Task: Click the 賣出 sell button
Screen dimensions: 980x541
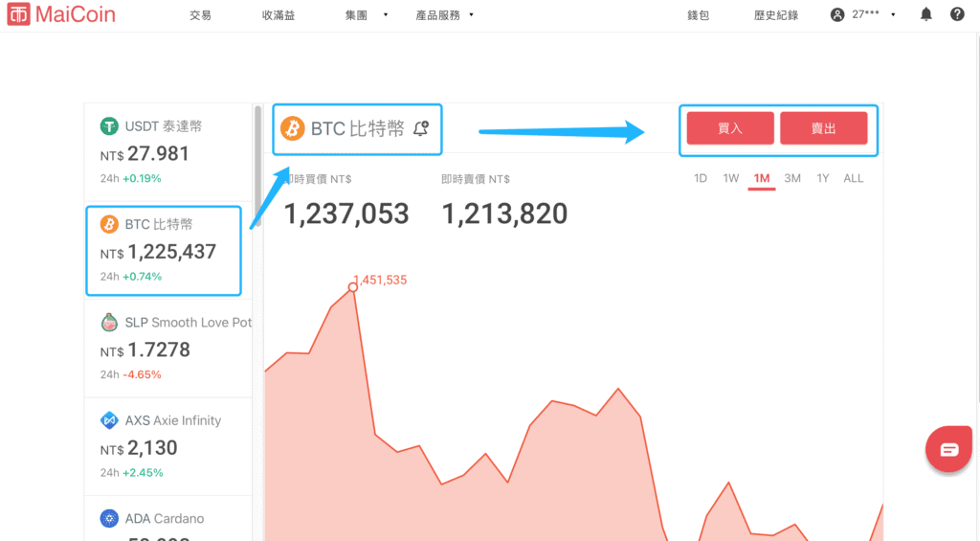Action: pyautogui.click(x=823, y=128)
